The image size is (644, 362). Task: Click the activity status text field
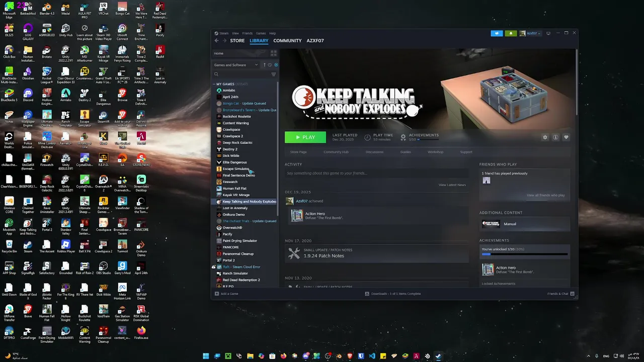pyautogui.click(x=376, y=173)
